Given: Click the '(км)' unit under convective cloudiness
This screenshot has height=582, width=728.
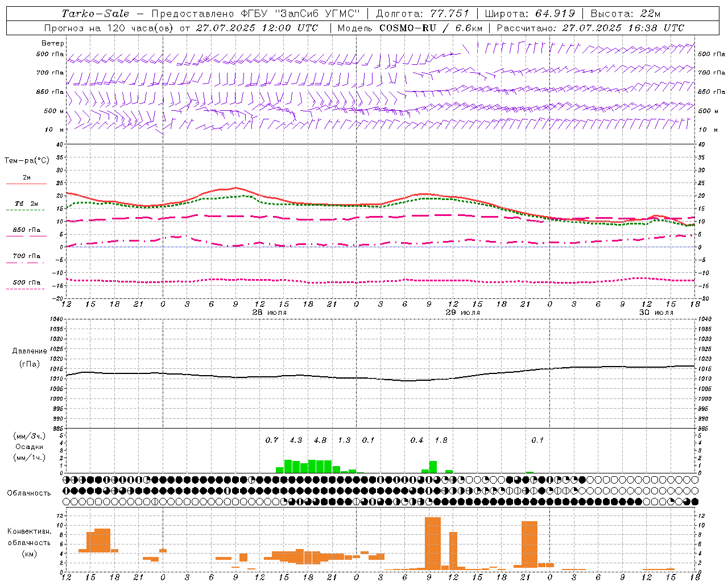Looking at the screenshot, I should coord(29,554).
